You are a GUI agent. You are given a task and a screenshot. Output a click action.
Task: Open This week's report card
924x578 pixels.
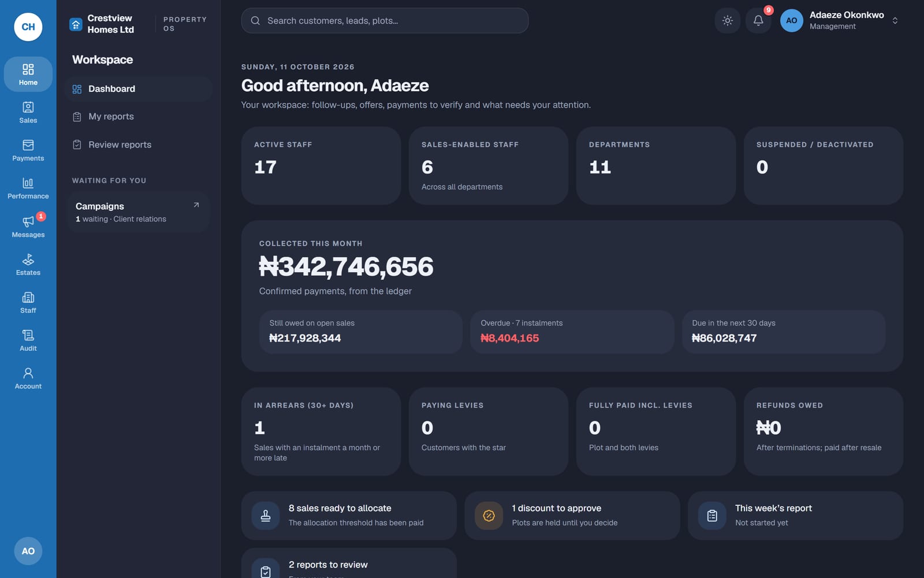click(x=795, y=516)
